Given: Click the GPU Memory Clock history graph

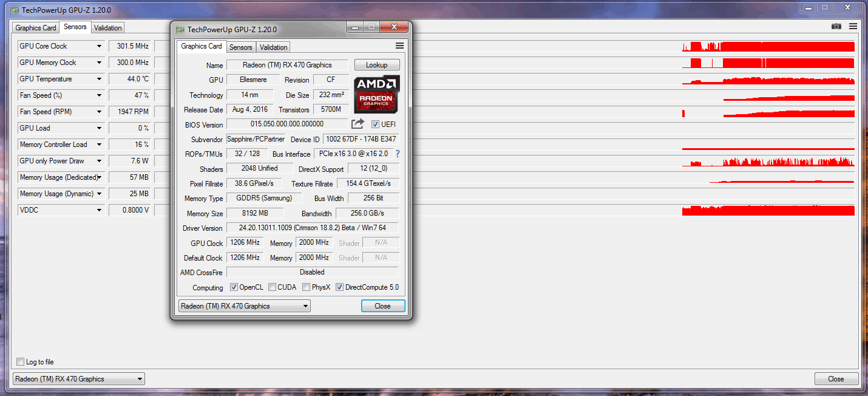Looking at the screenshot, I should (768, 63).
